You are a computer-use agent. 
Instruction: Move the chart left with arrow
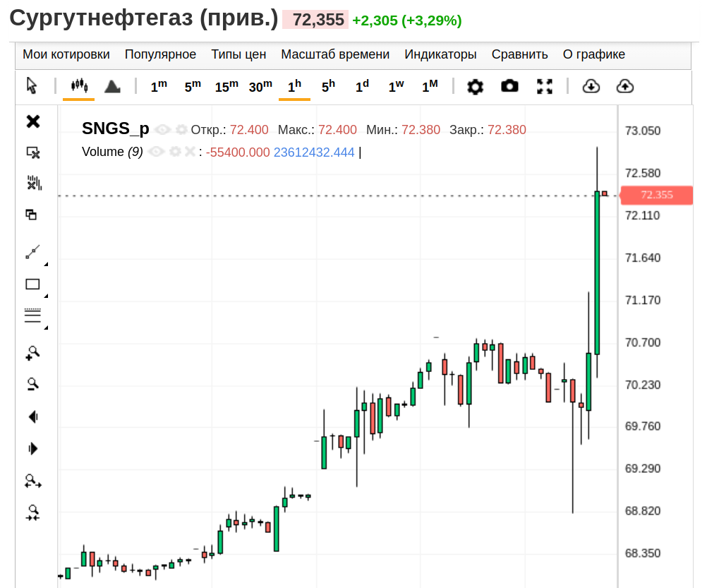tap(33, 416)
